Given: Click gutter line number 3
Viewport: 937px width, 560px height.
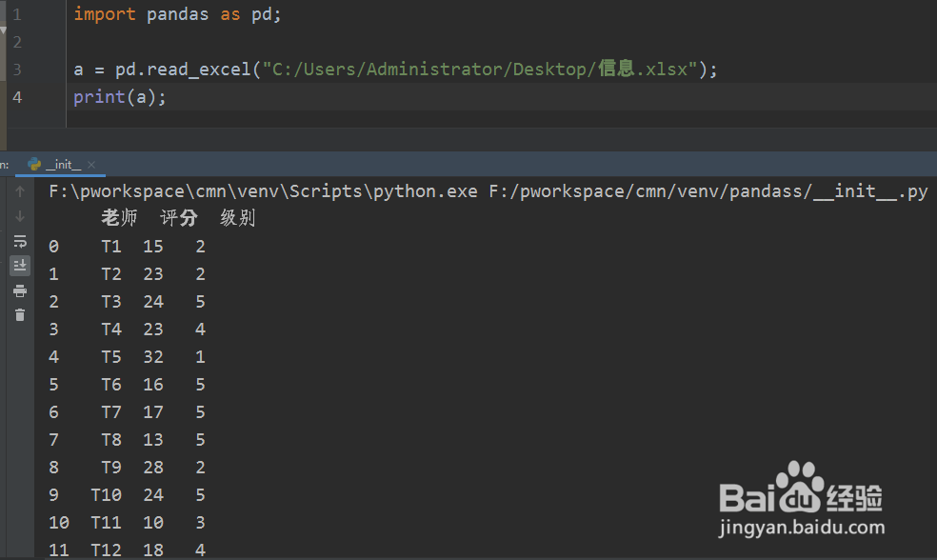Looking at the screenshot, I should [x=17, y=70].
